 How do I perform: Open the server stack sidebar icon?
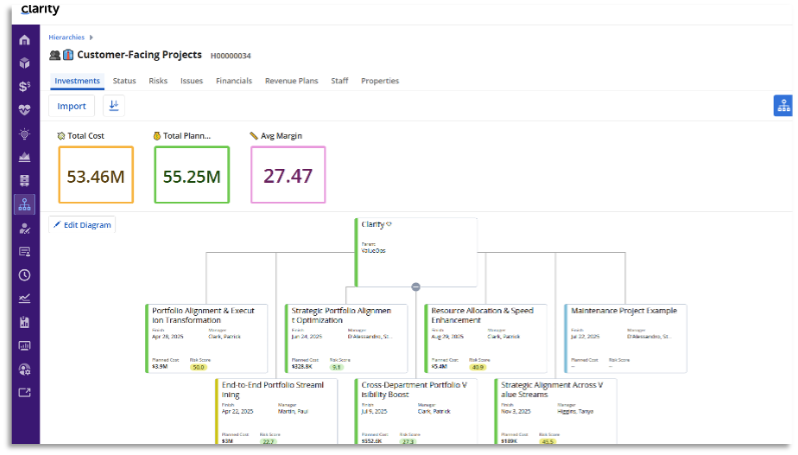click(x=24, y=181)
